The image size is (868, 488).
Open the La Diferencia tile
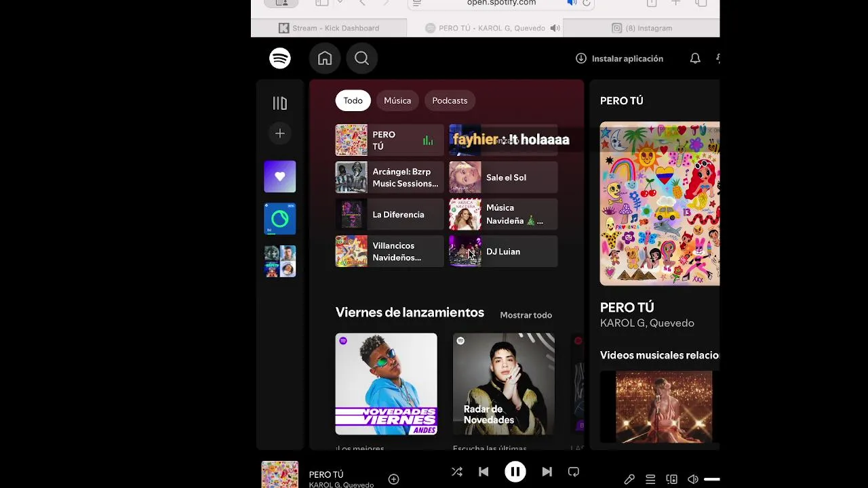pos(389,214)
